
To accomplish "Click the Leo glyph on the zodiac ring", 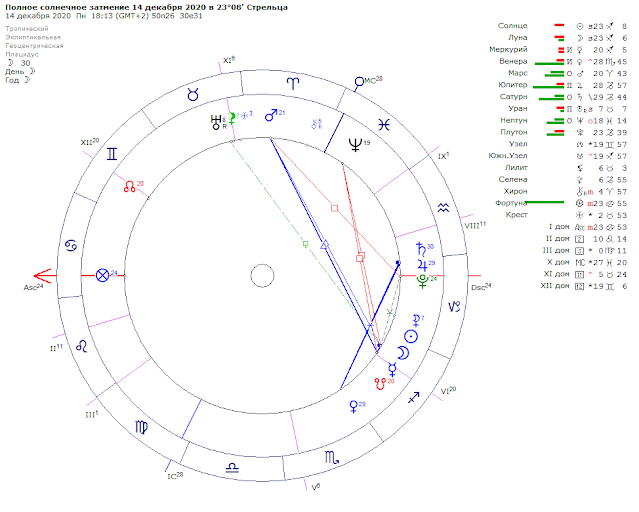I will click(x=82, y=346).
